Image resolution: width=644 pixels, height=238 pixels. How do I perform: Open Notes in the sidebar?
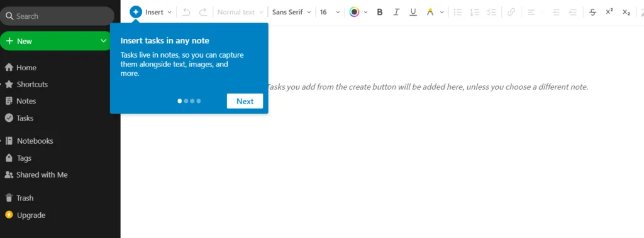(x=26, y=101)
